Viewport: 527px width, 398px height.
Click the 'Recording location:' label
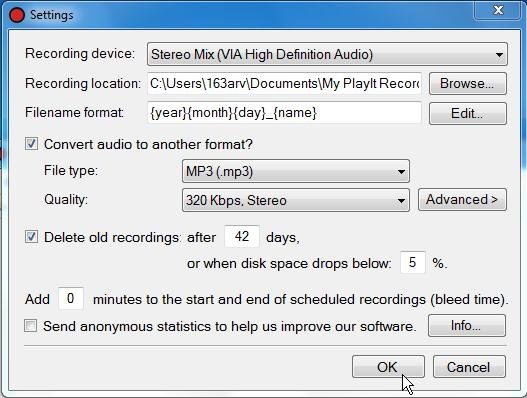click(83, 83)
